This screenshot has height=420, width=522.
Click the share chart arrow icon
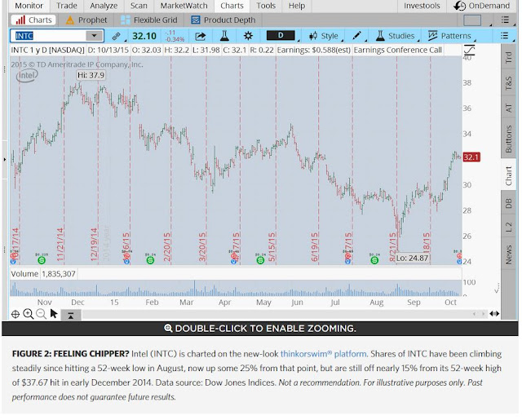pyautogui.click(x=200, y=36)
